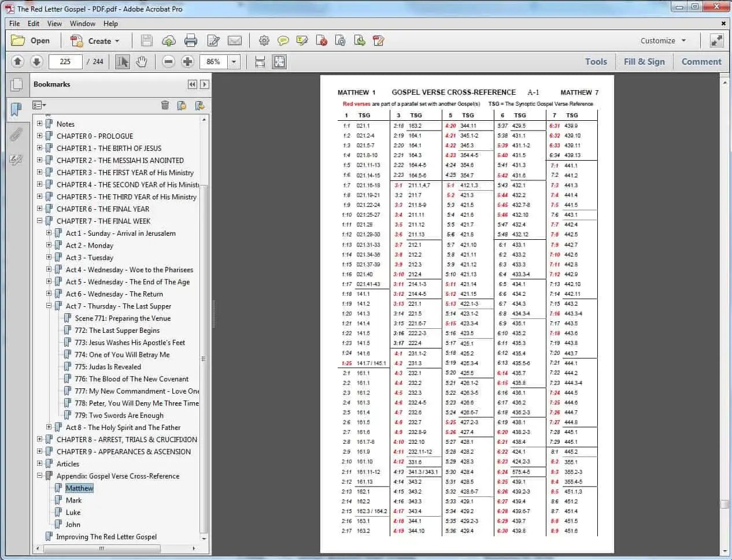Open Preferences gear icon
The height and width of the screenshot is (560, 732).
tap(264, 40)
